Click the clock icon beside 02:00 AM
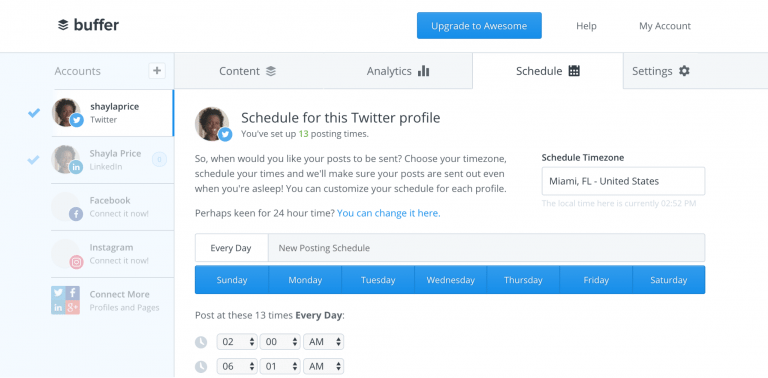Viewport: 768px width, 378px height. (201, 342)
